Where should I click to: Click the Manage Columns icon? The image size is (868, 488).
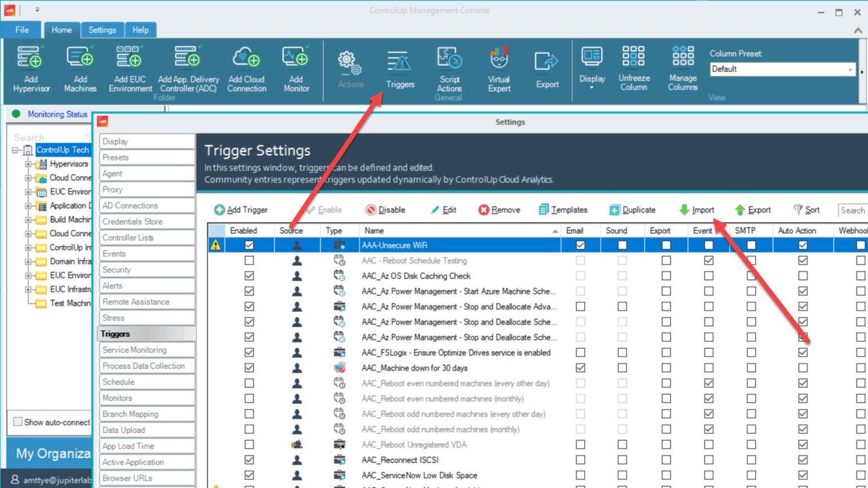click(682, 67)
